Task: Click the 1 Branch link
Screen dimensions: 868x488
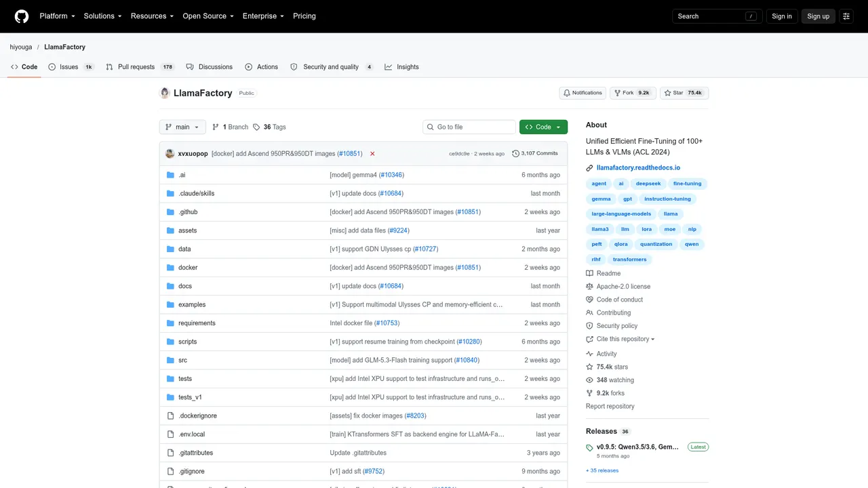Action: (x=231, y=127)
